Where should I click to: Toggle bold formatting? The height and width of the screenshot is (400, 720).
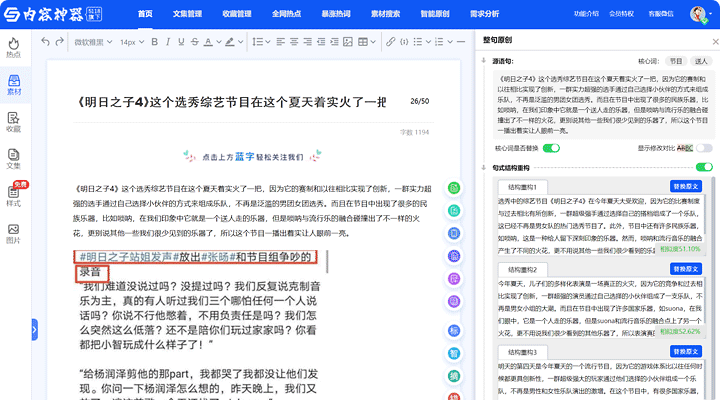155,42
